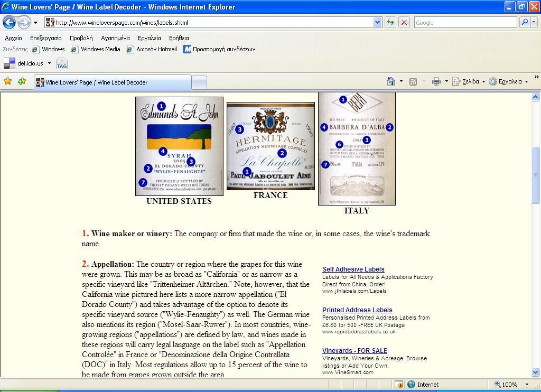Expand the Home button dropdown arrow
Viewport: 541px width, 392px height.
(401, 81)
